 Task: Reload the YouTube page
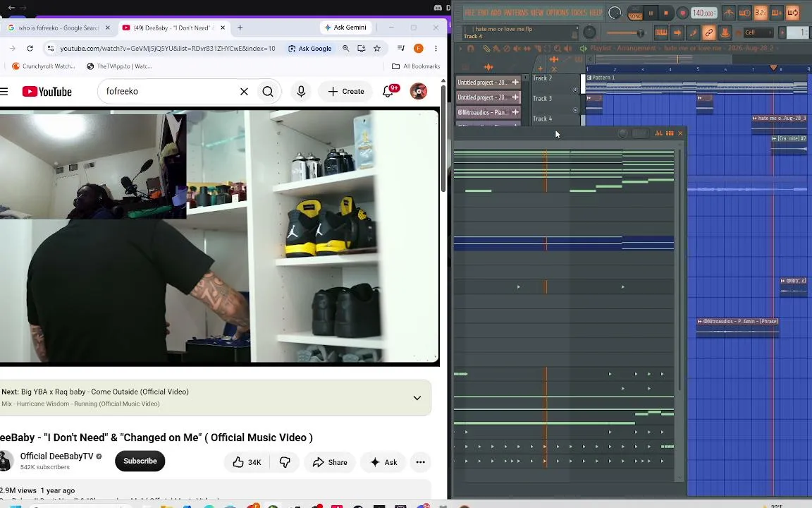click(x=30, y=48)
